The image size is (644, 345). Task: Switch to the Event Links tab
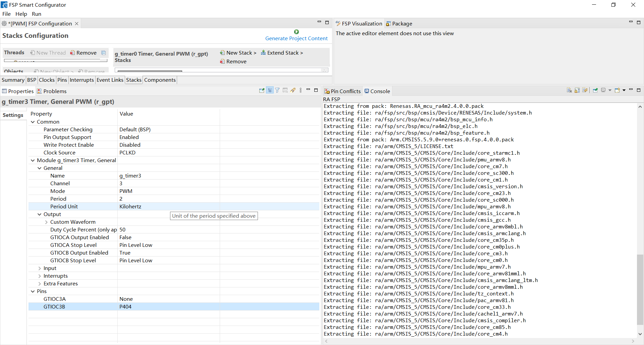[x=110, y=80]
